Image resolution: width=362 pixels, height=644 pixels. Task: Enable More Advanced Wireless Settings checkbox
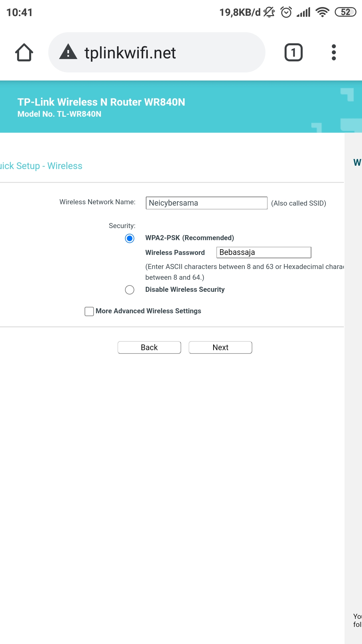coord(89,311)
